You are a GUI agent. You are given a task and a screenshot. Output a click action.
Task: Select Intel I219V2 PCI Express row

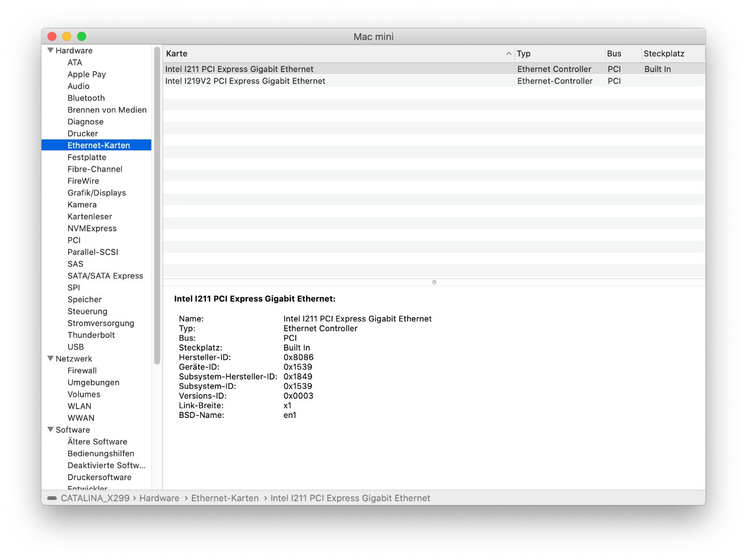pos(434,81)
